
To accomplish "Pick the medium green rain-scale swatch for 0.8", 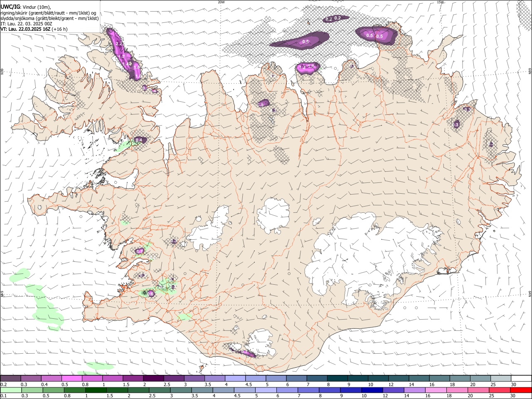I will (x=74, y=390).
